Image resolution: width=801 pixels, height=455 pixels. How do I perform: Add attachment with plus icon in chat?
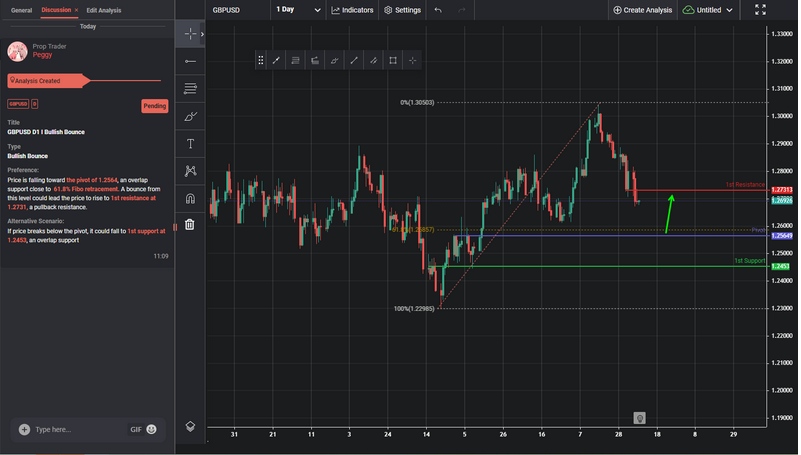point(25,429)
